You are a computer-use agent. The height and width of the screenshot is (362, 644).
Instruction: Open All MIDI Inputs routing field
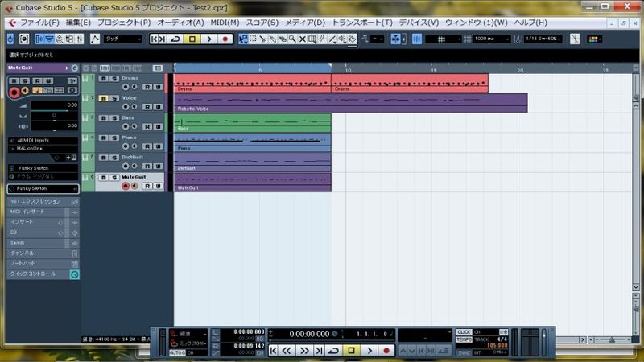(x=43, y=140)
